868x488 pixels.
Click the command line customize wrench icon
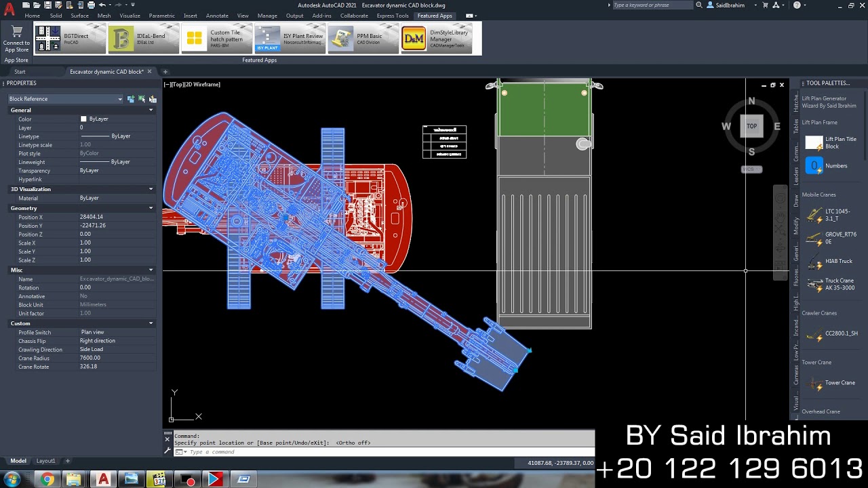(x=168, y=451)
